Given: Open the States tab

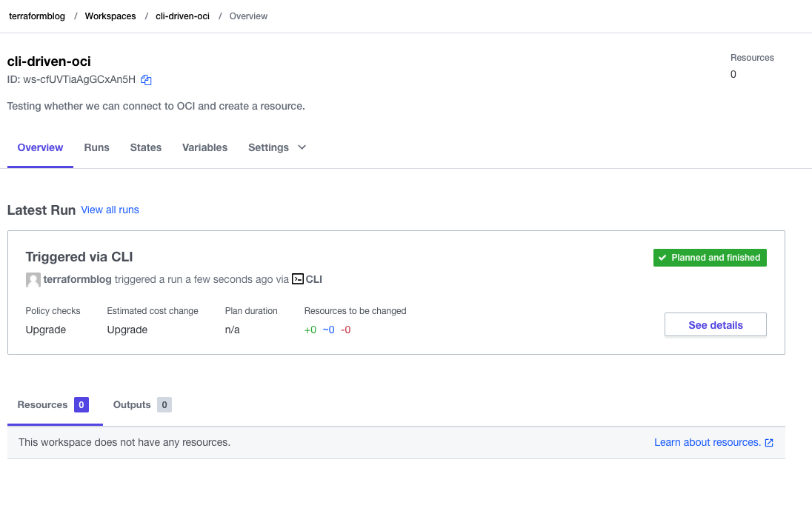Looking at the screenshot, I should (x=145, y=147).
